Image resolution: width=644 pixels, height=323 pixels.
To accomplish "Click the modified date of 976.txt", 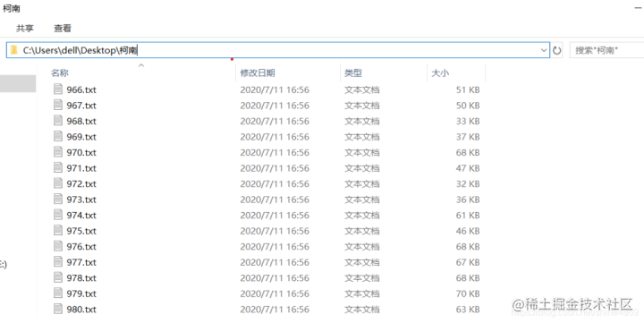I will 275,247.
